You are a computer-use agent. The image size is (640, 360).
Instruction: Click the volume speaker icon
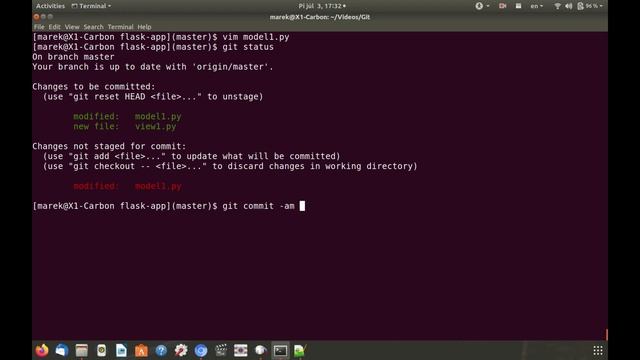tap(569, 6)
